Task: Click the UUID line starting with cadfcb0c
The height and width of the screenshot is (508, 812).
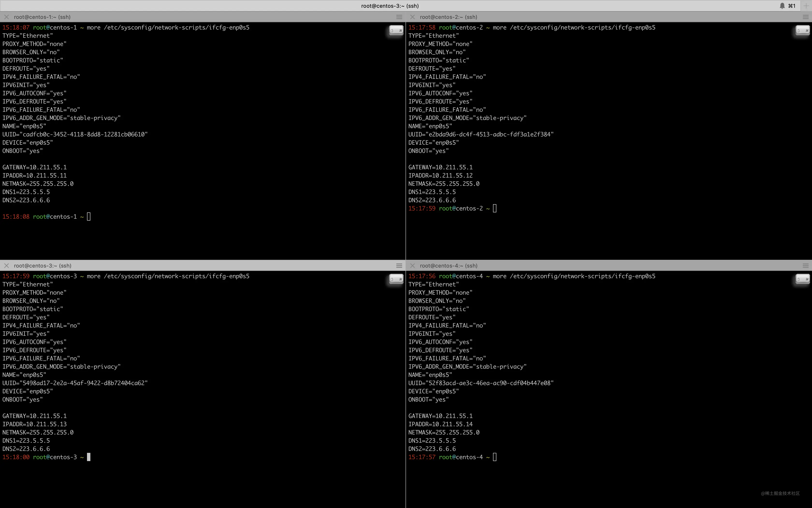Action: [x=75, y=134]
